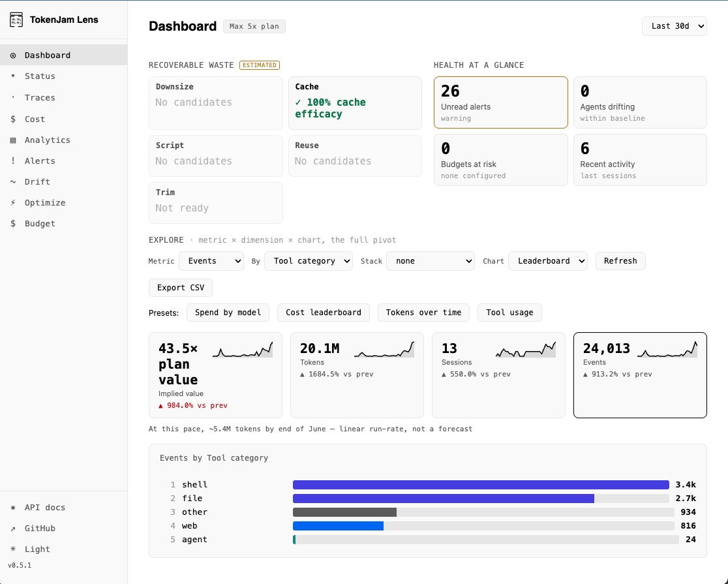Go to the Budget page
This screenshot has height=584, width=728.
(64, 223)
